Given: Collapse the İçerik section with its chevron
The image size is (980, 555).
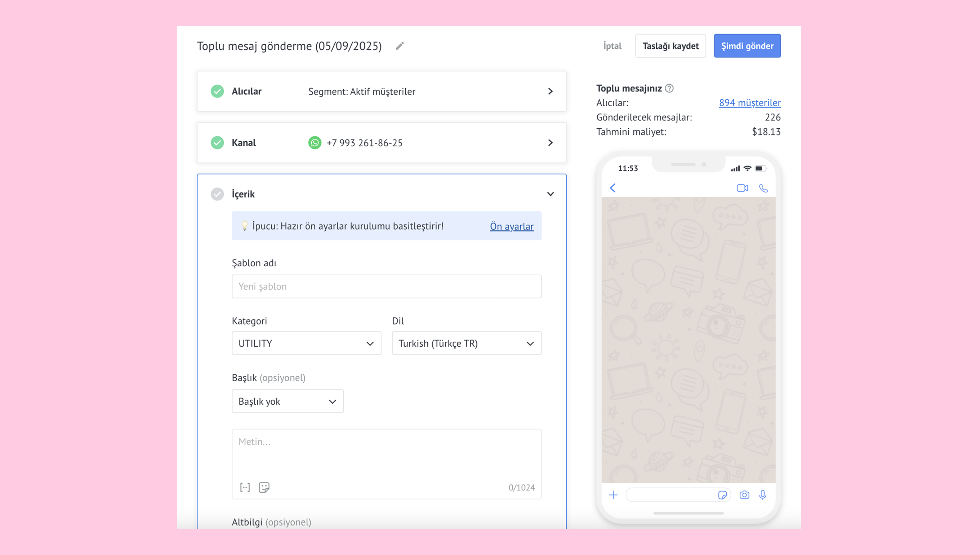Looking at the screenshot, I should pyautogui.click(x=550, y=194).
